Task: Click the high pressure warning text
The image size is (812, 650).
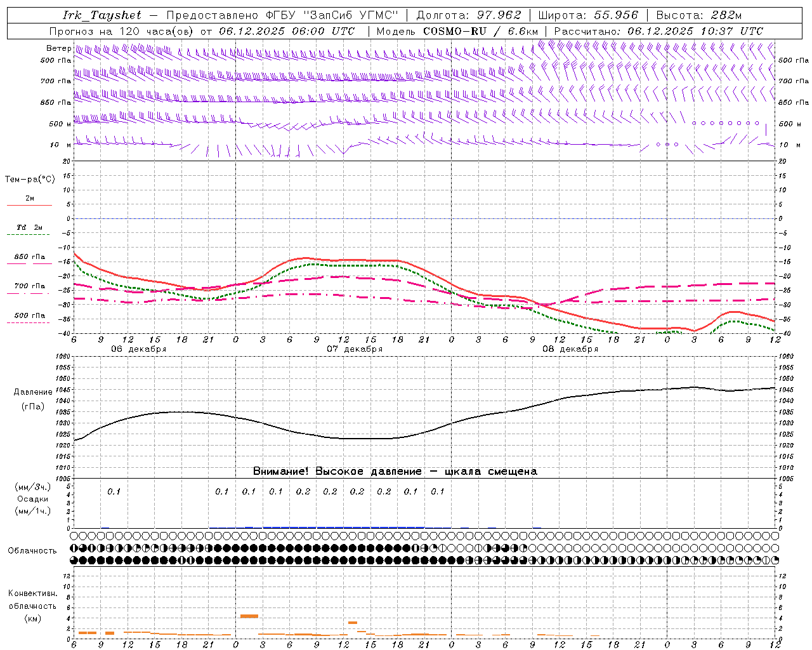Action: click(x=395, y=472)
